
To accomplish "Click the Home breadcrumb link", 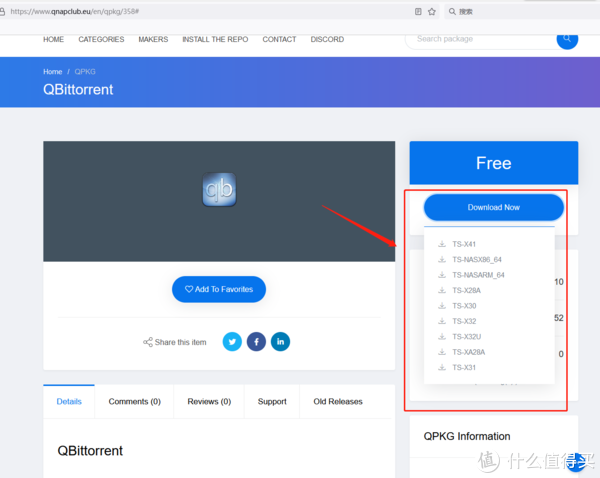I will point(52,72).
